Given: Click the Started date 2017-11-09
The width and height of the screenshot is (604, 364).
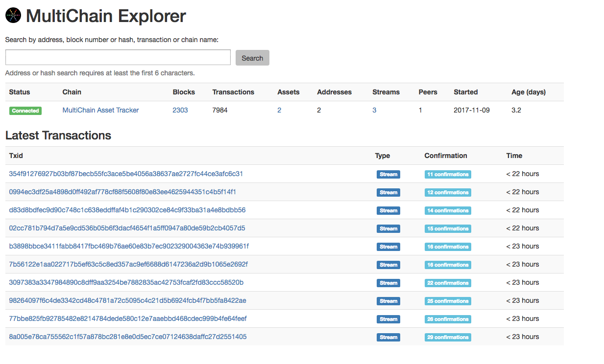Looking at the screenshot, I should [x=472, y=110].
